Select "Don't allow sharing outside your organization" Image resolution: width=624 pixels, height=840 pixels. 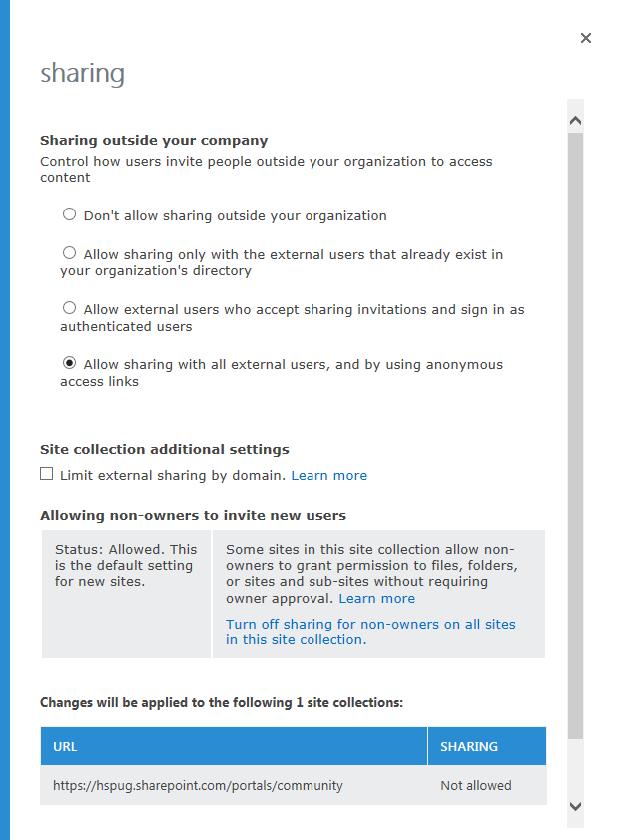pyautogui.click(x=69, y=214)
